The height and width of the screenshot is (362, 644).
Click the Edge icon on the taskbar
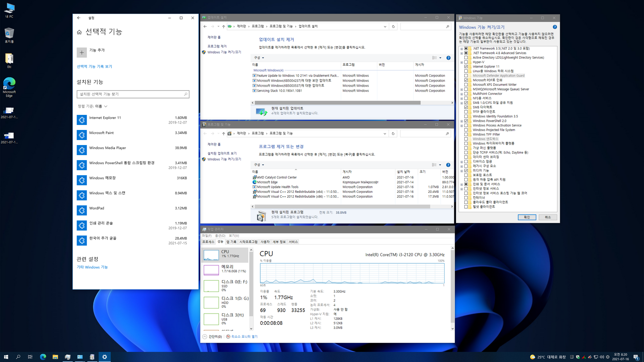pos(43,357)
